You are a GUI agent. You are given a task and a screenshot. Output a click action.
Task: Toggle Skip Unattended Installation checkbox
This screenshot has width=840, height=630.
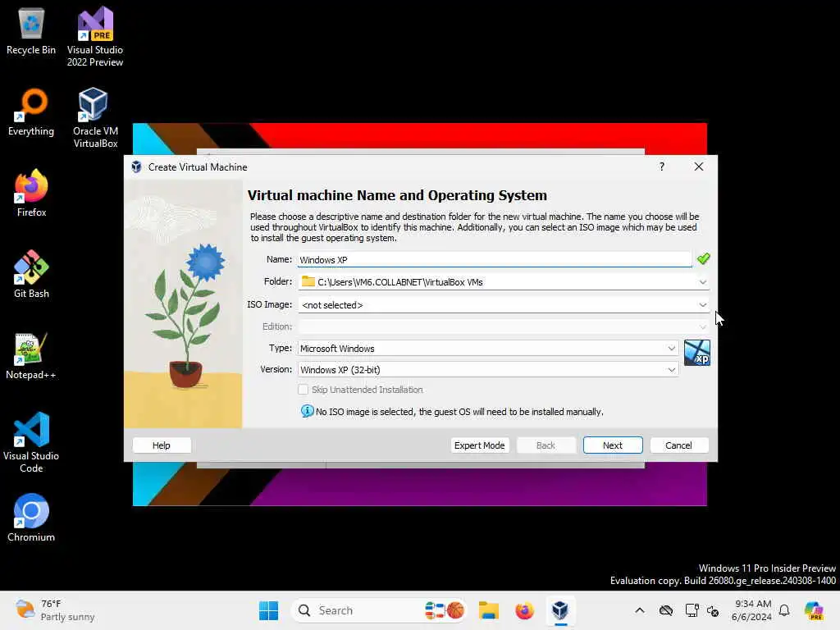coord(304,390)
